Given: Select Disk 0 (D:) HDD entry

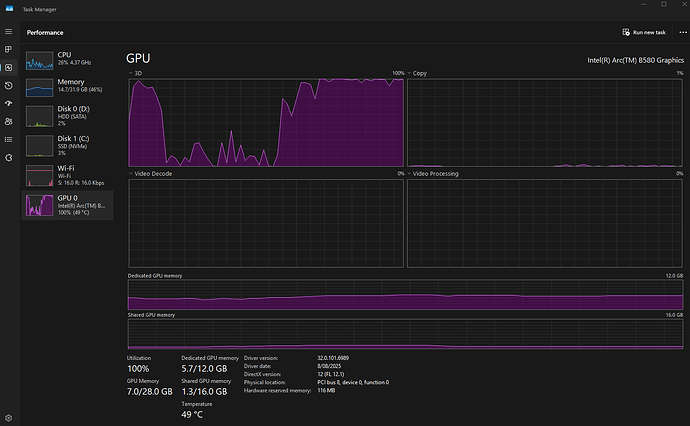Looking at the screenshot, I should click(67, 116).
